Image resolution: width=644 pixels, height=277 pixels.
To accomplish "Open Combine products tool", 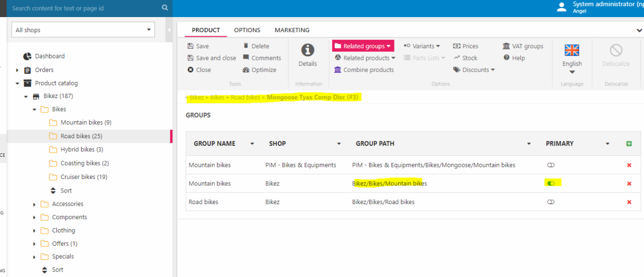I will (x=338, y=70).
